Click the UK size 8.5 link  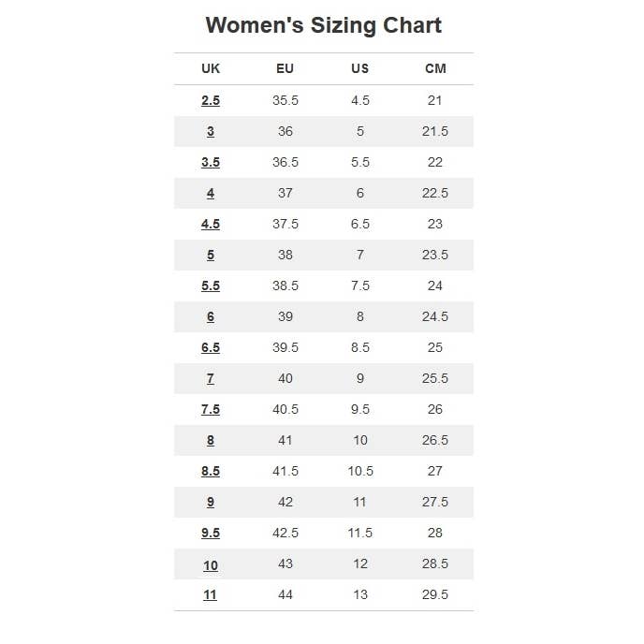[211, 472]
